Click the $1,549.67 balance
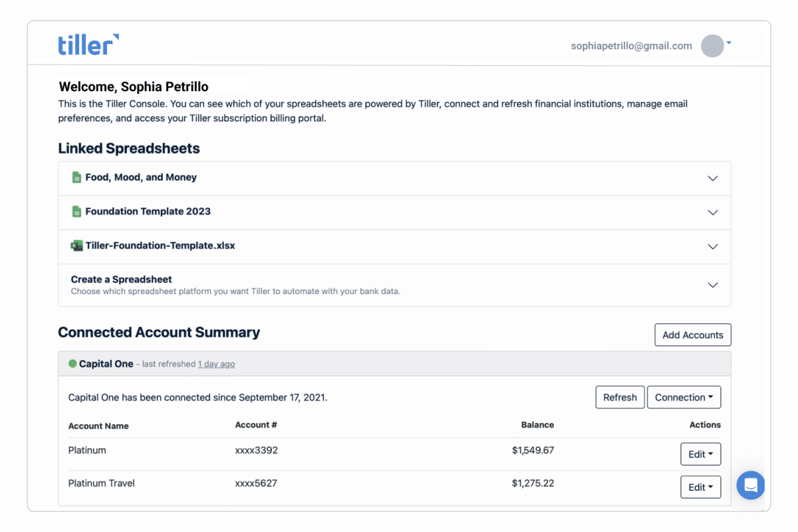 [x=533, y=450]
